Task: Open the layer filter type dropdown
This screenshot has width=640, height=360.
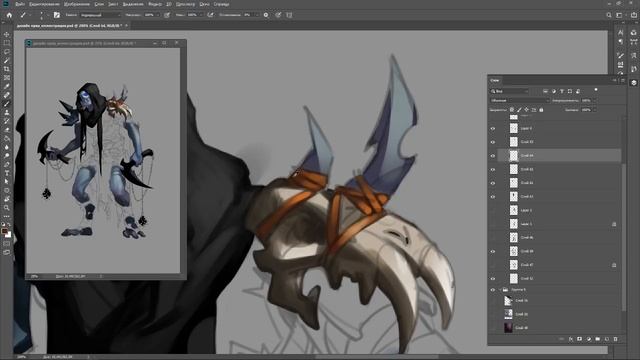Action: (509, 91)
